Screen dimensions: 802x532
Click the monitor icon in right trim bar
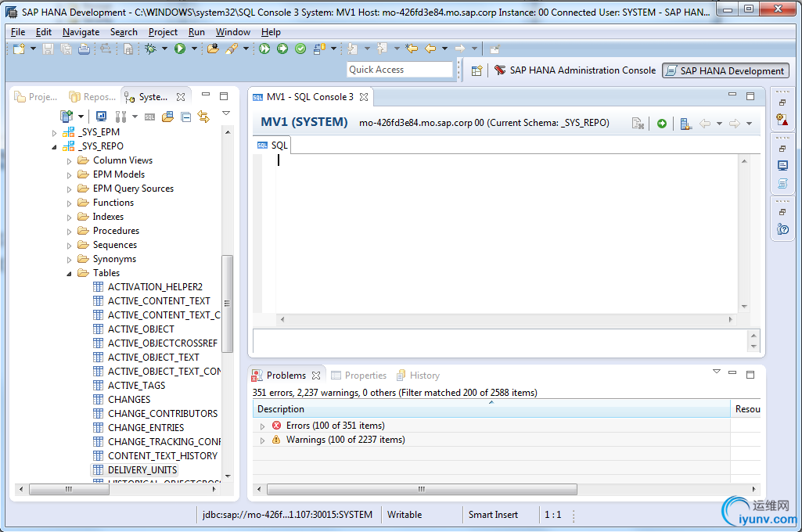pyautogui.click(x=782, y=165)
